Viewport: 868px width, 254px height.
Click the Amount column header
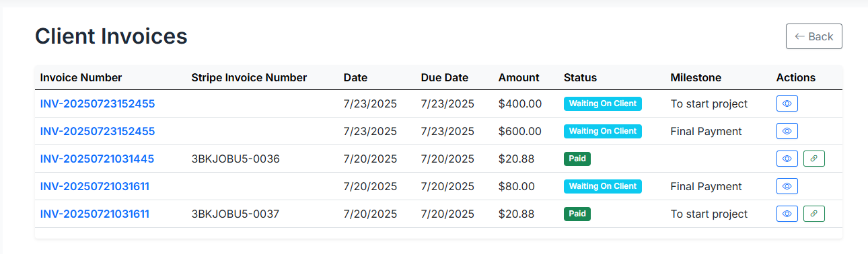(x=519, y=77)
